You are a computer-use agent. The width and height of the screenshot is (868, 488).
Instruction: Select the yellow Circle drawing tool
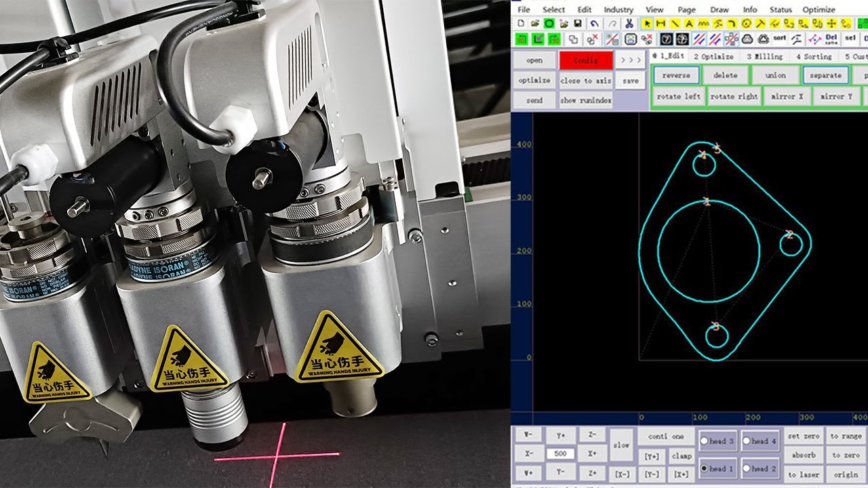pyautogui.click(x=747, y=24)
